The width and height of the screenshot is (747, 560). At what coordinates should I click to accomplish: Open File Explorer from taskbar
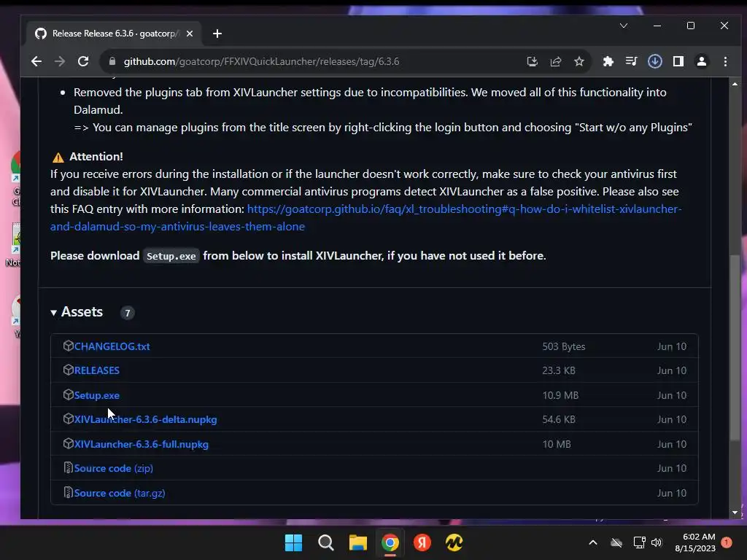357,542
